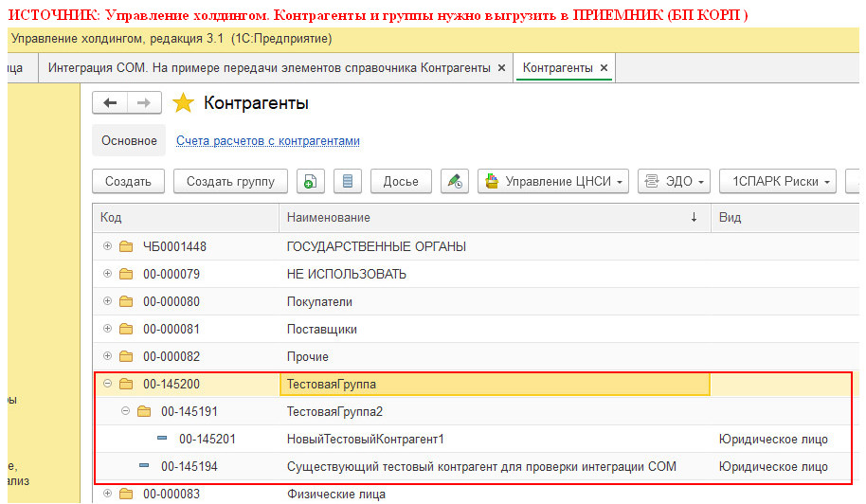Select the Основное section tab
Viewport: 866px width, 504px height.
coord(129,141)
